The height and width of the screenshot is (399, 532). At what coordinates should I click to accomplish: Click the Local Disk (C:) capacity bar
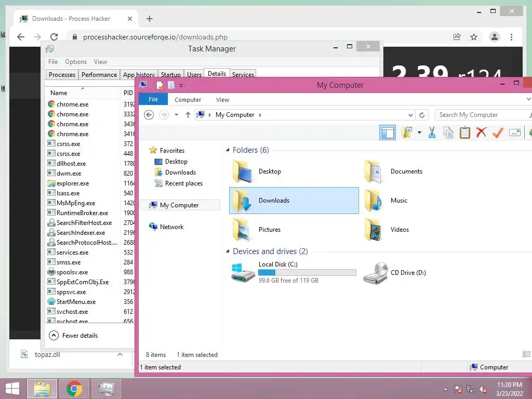[307, 272]
